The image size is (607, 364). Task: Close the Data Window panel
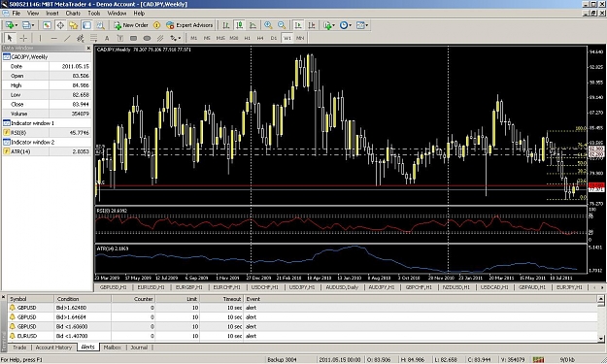(x=88, y=49)
